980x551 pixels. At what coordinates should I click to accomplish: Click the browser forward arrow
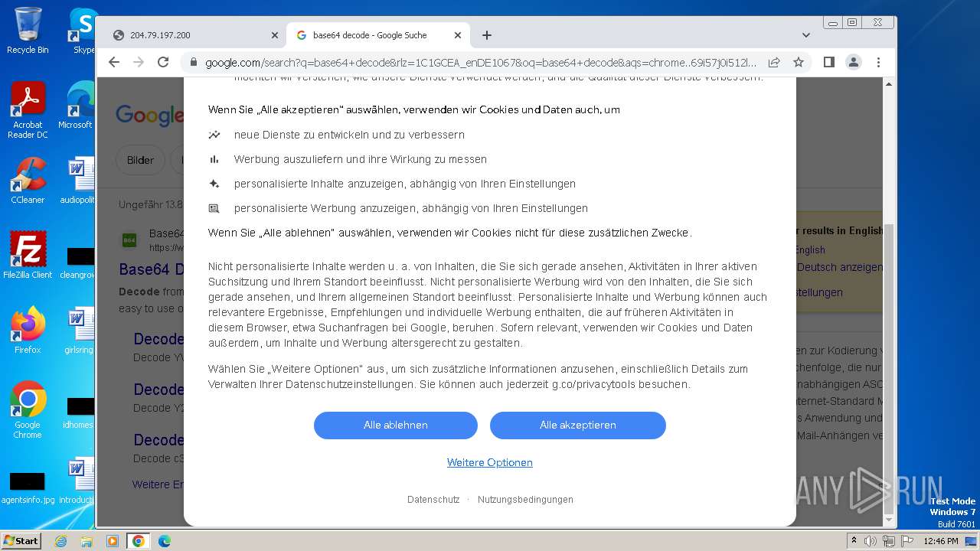click(139, 62)
